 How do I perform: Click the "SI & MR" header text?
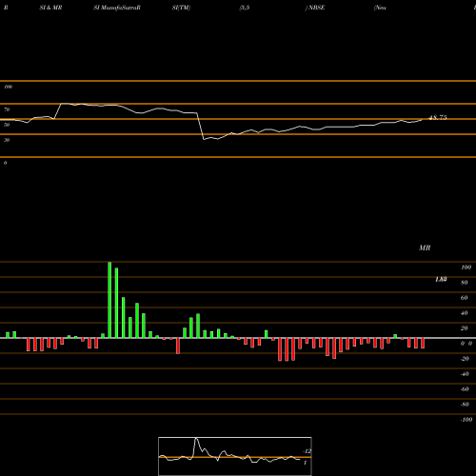tap(50, 8)
